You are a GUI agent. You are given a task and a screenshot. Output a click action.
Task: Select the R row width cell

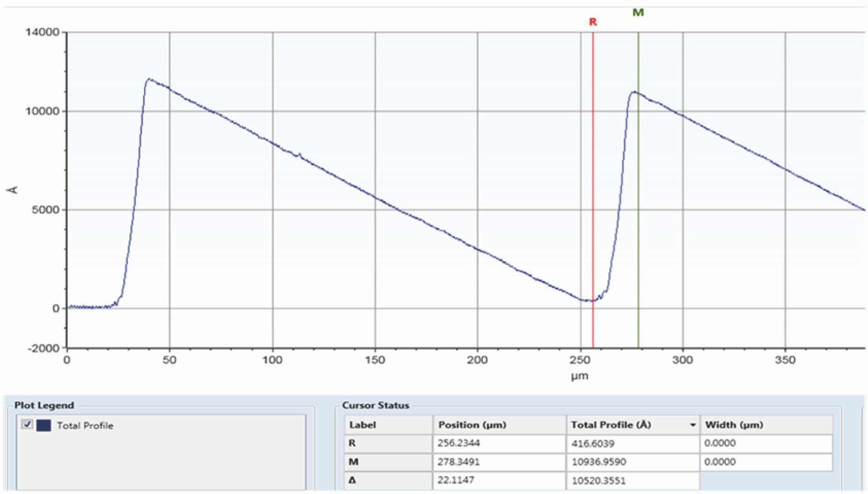(766, 443)
